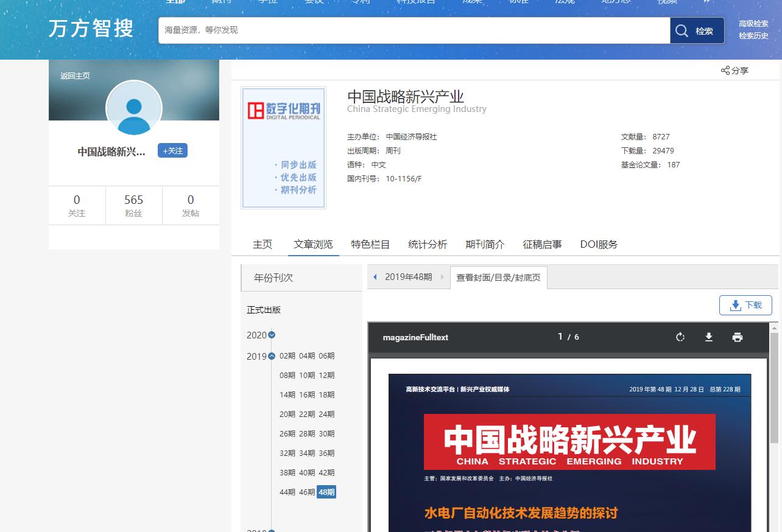Click the magnifier icon in the search button
This screenshot has width=782, height=532.
tap(682, 30)
